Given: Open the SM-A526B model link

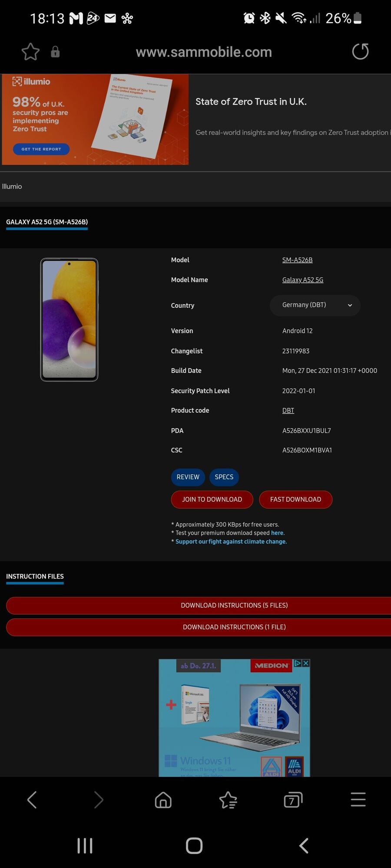Looking at the screenshot, I should pos(297,260).
